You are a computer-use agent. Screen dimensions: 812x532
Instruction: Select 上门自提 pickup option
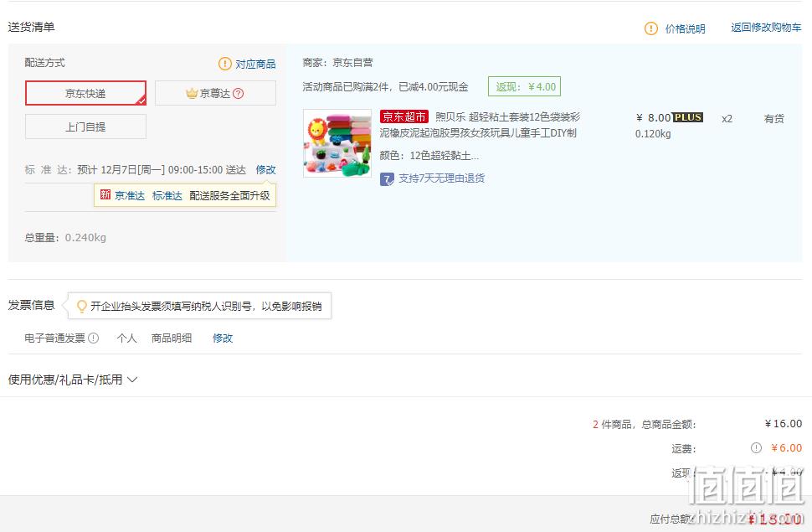click(85, 127)
